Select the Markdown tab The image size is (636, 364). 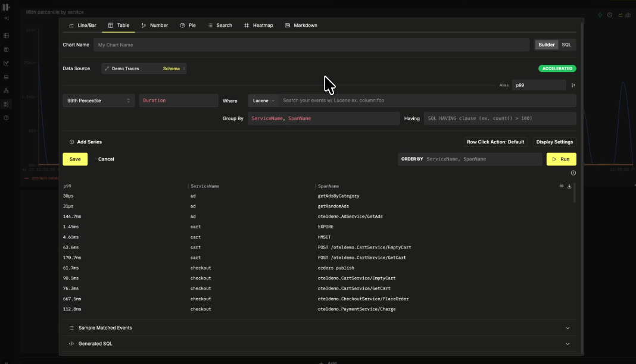301,25
